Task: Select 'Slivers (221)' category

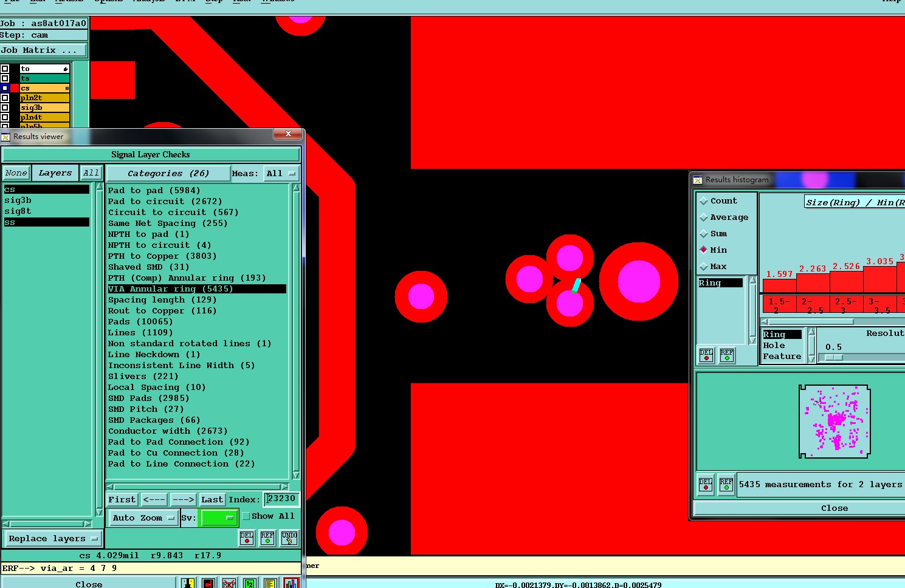Action: [x=143, y=377]
